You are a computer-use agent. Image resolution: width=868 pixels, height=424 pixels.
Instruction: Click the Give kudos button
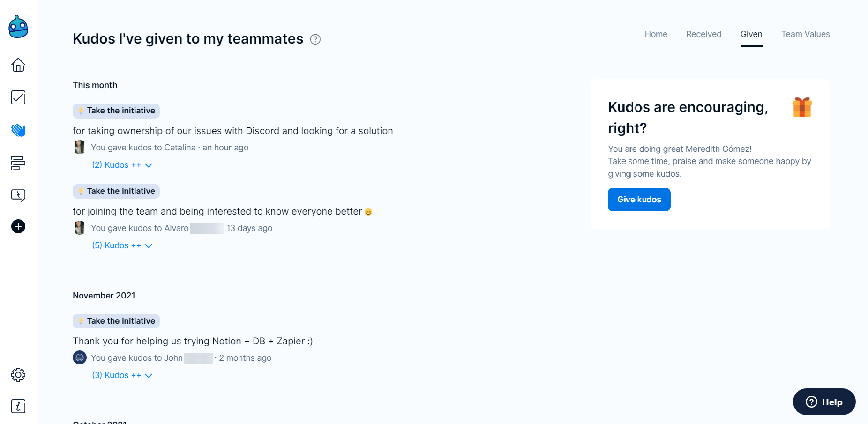pos(639,200)
